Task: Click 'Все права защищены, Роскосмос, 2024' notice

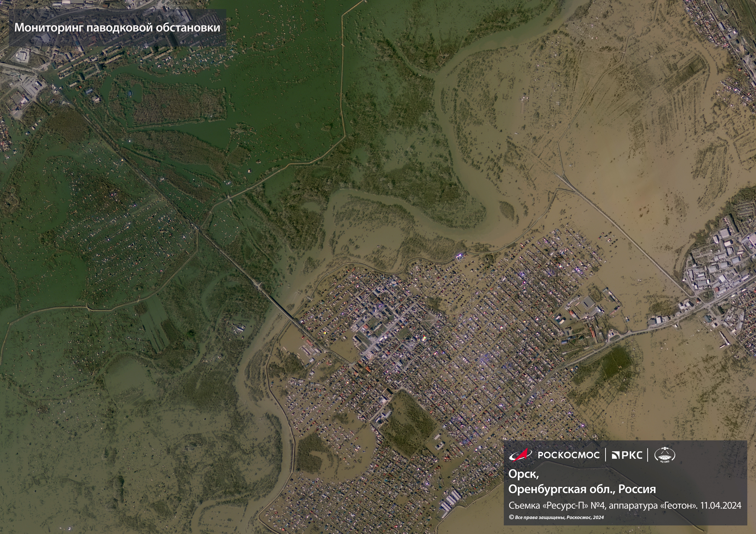Action: (x=559, y=517)
